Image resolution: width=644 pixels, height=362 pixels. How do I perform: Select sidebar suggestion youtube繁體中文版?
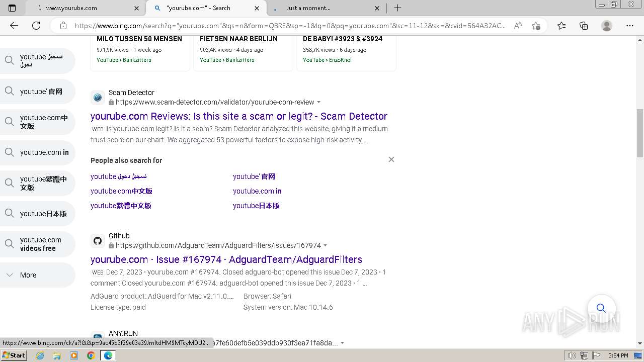point(37,183)
